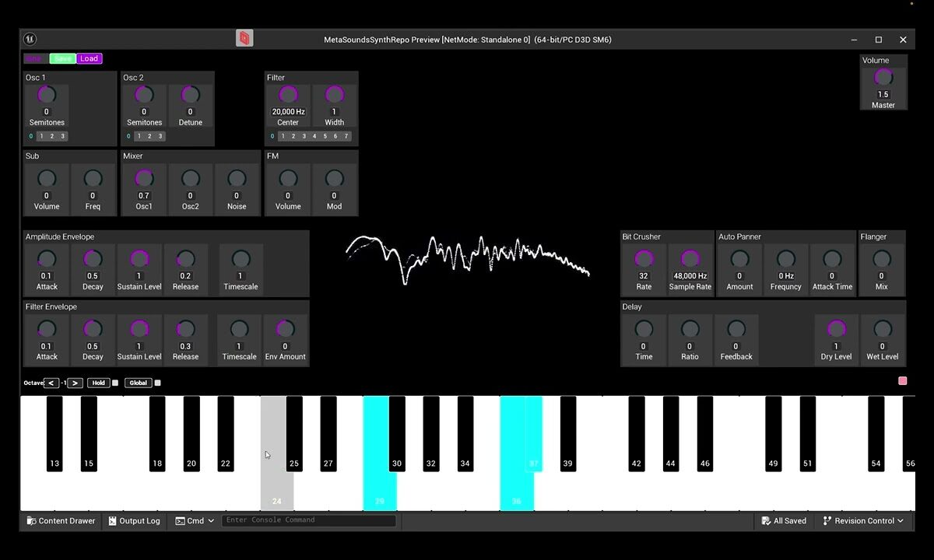Click the Filter Envelope Env Amount knob

[x=286, y=329]
